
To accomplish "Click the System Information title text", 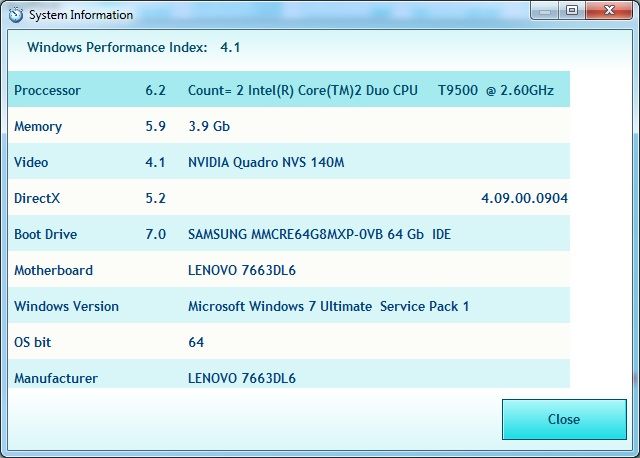I will 80,15.
